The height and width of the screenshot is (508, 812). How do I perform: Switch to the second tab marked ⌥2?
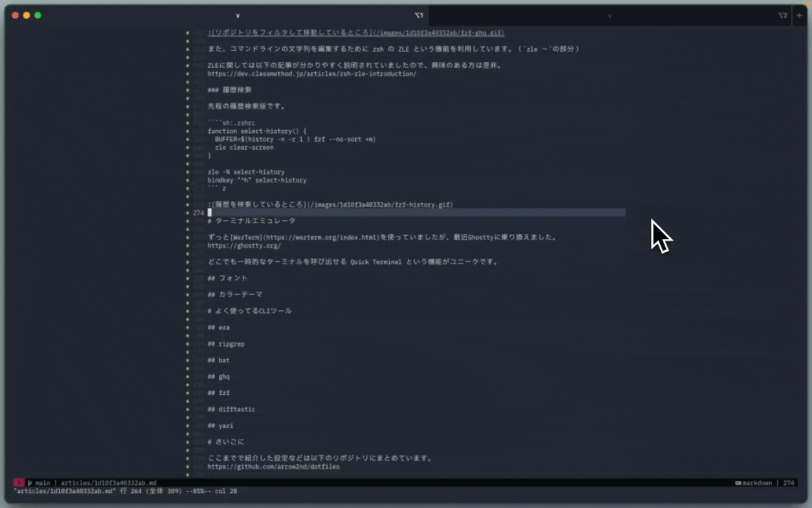[610, 15]
